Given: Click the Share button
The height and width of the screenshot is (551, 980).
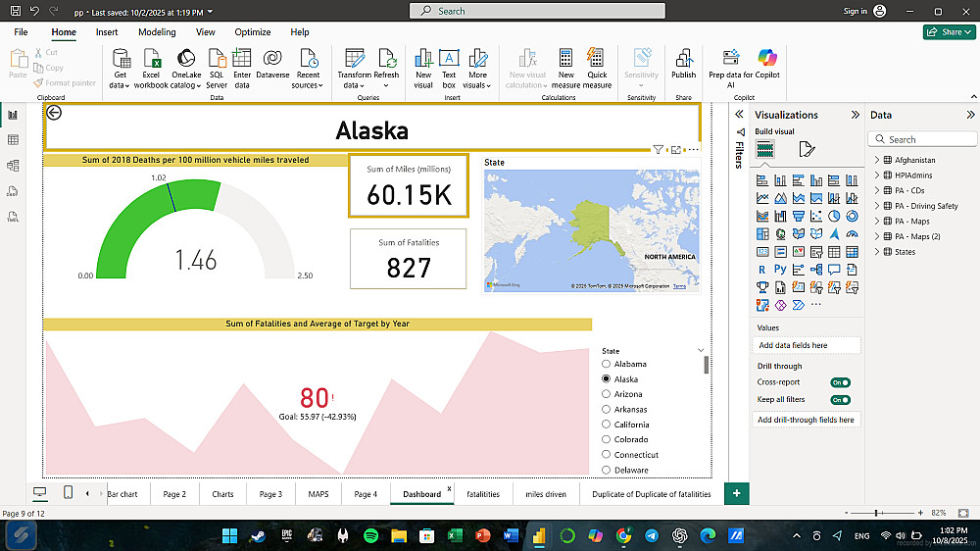Looking at the screenshot, I should pyautogui.click(x=949, y=32).
